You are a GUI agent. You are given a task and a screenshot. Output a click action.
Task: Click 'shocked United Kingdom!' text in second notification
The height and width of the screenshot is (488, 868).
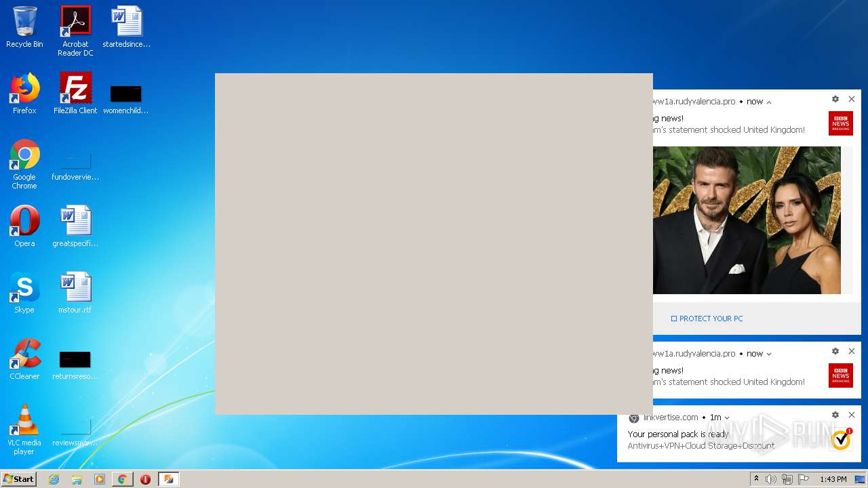[757, 382]
